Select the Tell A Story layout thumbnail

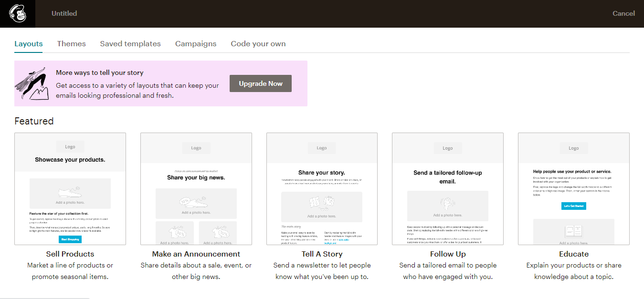point(322,189)
